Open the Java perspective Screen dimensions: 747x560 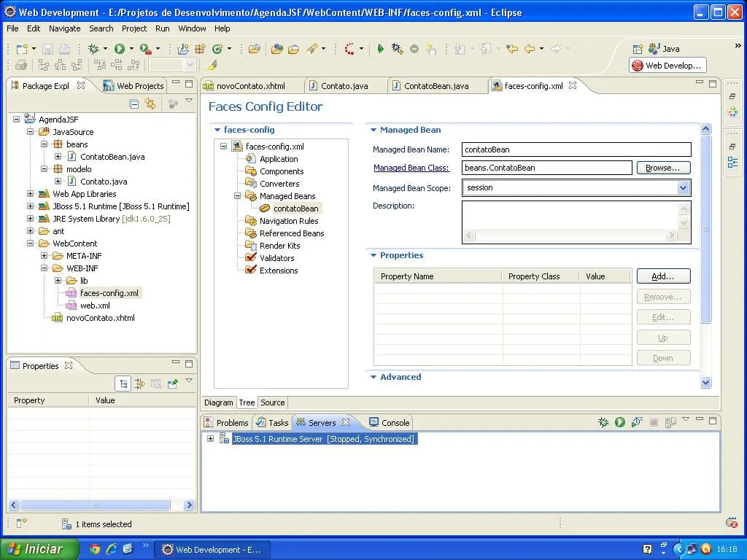[x=664, y=49]
